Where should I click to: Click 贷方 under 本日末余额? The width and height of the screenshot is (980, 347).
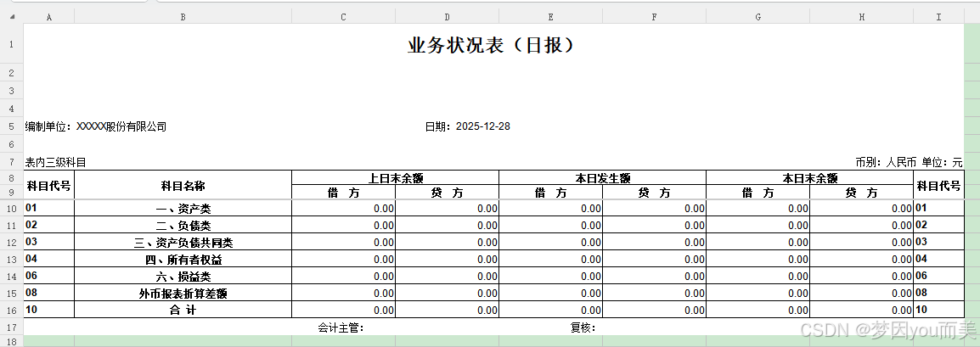point(862,193)
